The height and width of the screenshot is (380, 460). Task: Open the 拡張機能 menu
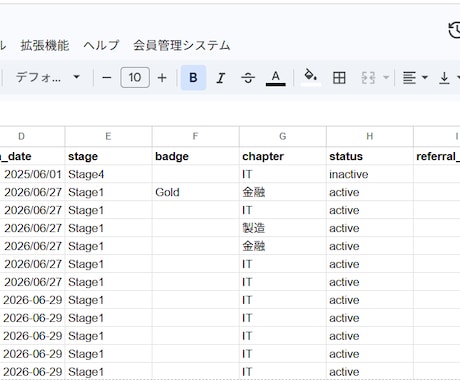coord(45,45)
